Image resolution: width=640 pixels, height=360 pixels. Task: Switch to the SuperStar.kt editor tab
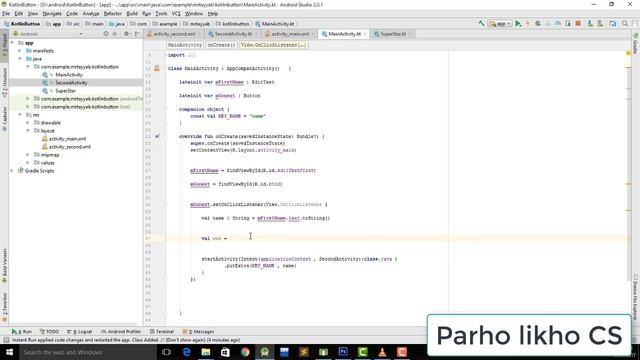(x=393, y=34)
